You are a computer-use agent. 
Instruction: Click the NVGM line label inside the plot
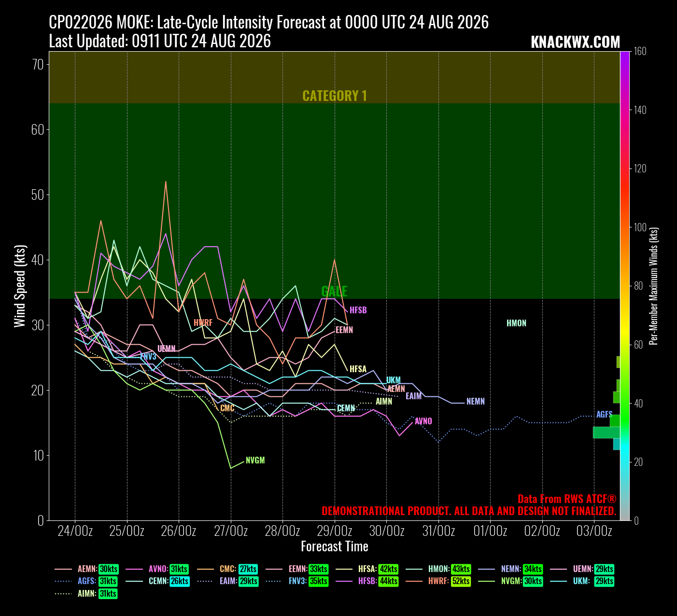[255, 460]
